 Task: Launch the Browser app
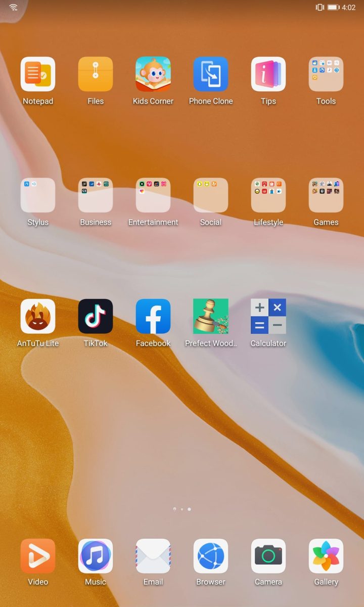211,556
